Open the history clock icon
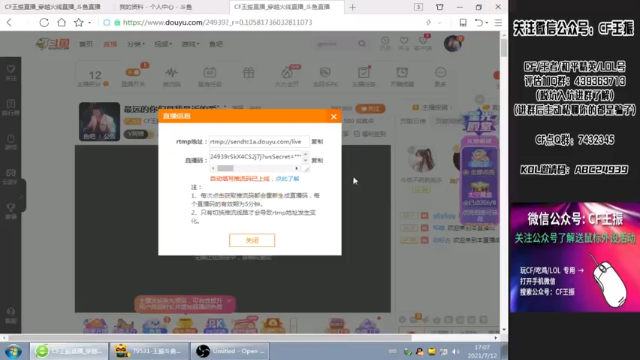 pyautogui.click(x=385, y=43)
